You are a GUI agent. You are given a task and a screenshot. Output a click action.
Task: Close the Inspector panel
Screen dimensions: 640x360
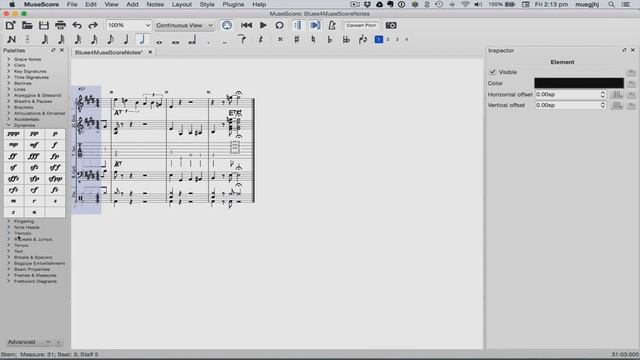pos(633,50)
